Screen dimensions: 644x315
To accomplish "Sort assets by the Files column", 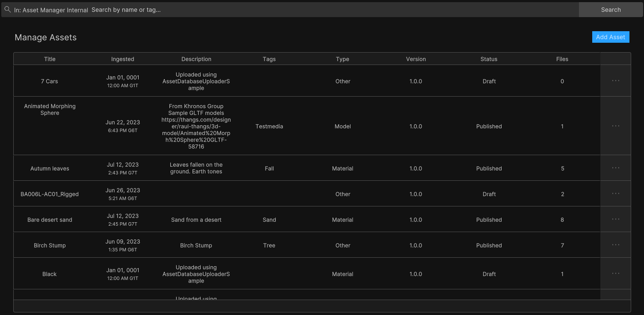I will click(562, 59).
